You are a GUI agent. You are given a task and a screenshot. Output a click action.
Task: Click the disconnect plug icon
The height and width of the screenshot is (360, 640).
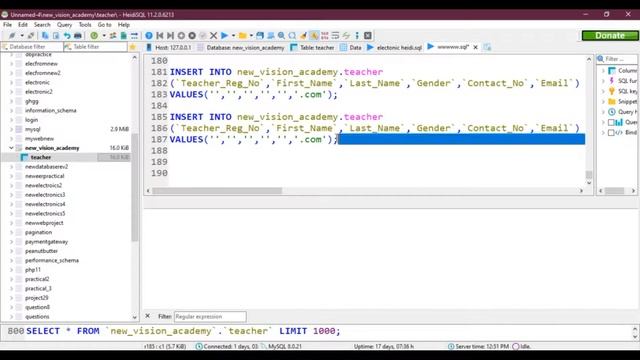(x=31, y=36)
